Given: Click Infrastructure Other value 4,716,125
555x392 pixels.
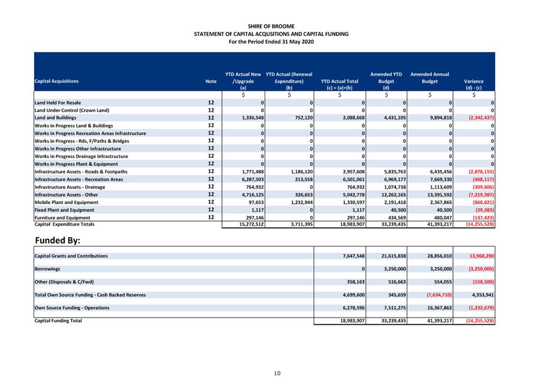Looking at the screenshot, I should pos(253,194).
